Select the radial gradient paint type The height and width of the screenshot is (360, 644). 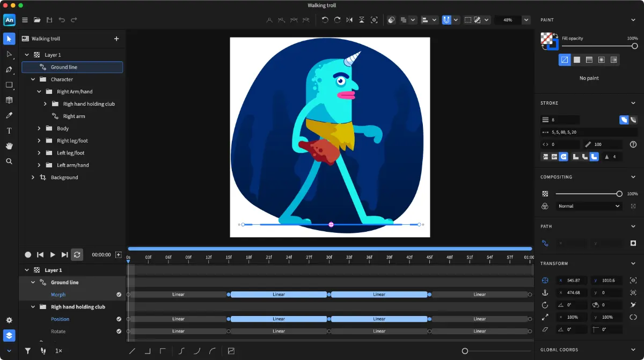click(602, 60)
